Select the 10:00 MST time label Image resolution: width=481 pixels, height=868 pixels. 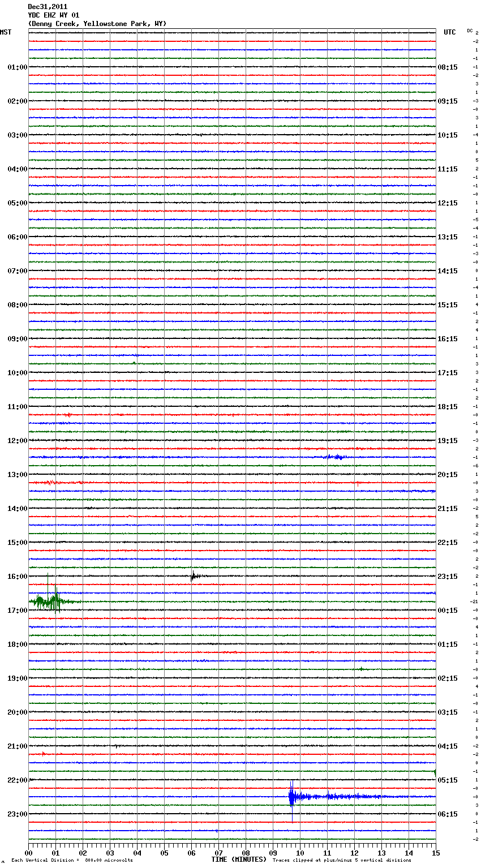pos(18,373)
